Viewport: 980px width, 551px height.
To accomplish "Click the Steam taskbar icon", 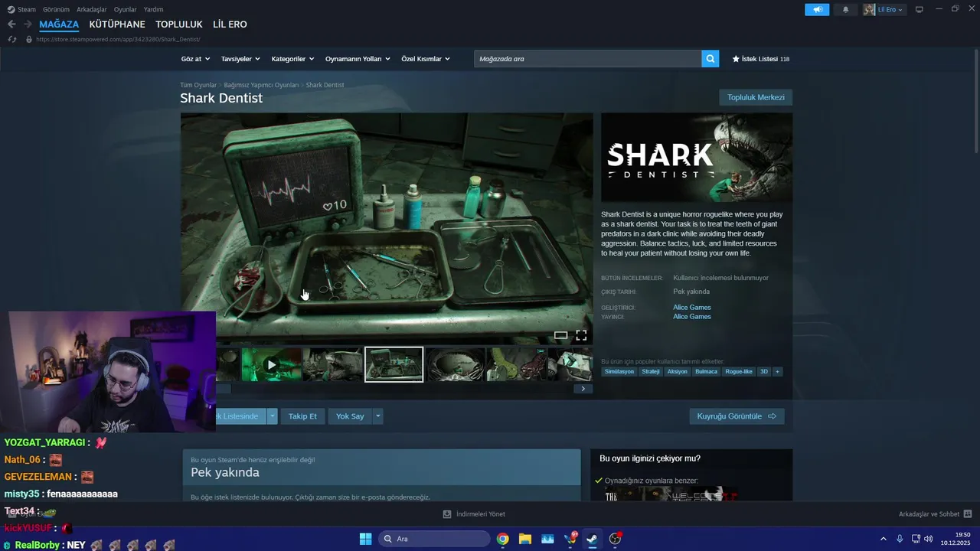I will coord(592,539).
